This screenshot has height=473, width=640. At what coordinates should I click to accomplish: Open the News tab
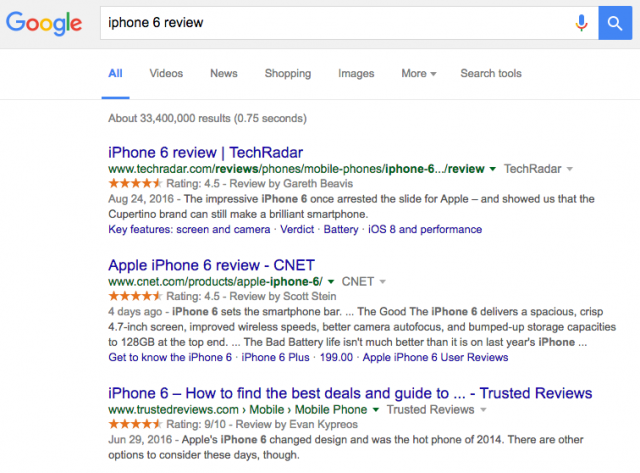click(x=224, y=73)
